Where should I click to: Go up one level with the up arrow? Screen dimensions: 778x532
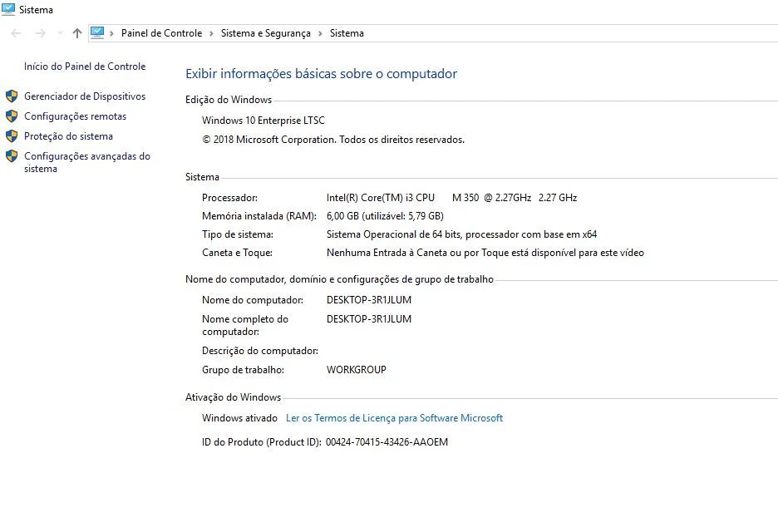(77, 33)
